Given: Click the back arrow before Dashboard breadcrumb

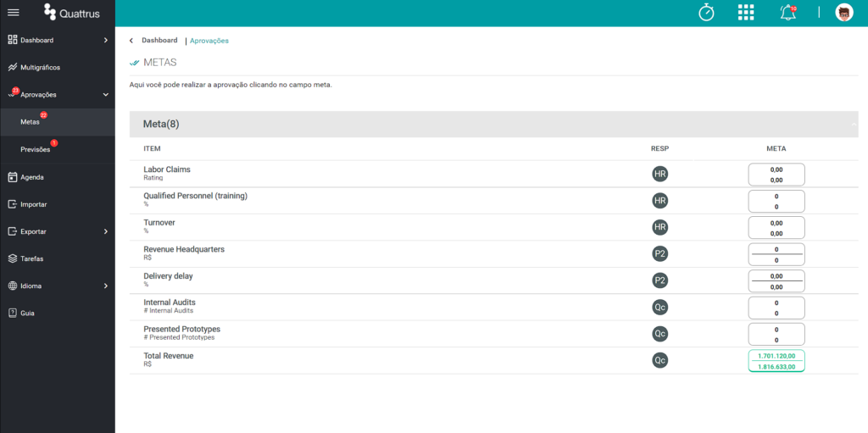Looking at the screenshot, I should (131, 41).
